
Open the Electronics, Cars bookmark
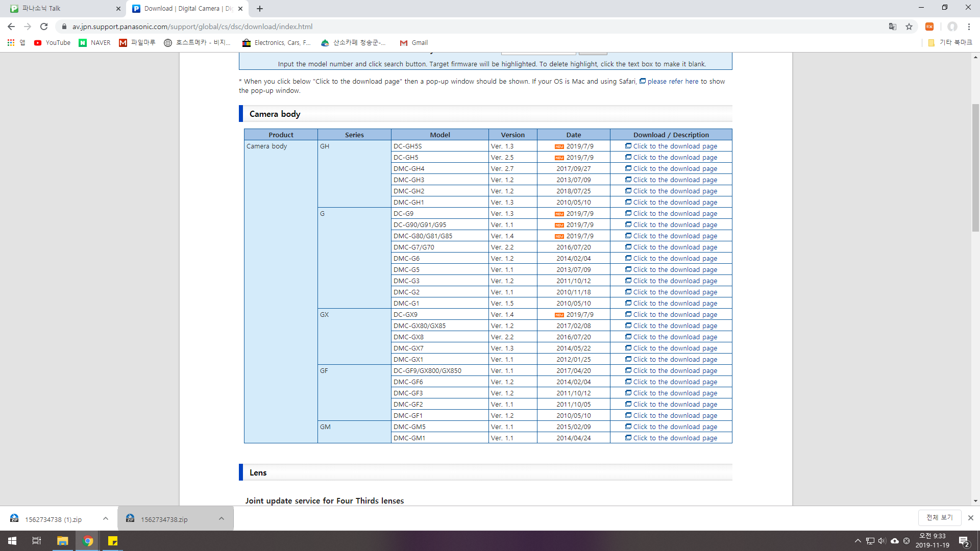point(277,43)
